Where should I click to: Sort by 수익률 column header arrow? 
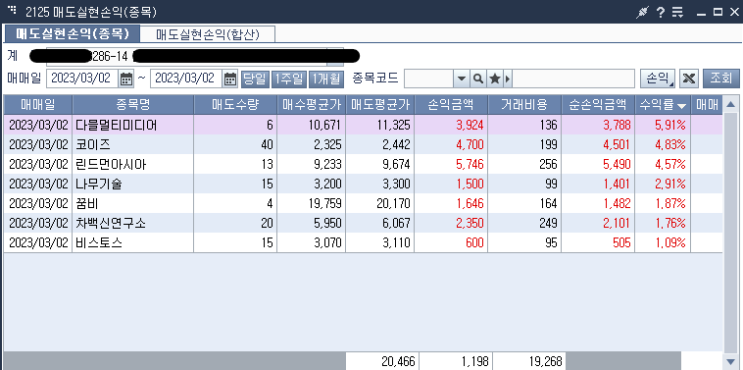[x=681, y=106]
